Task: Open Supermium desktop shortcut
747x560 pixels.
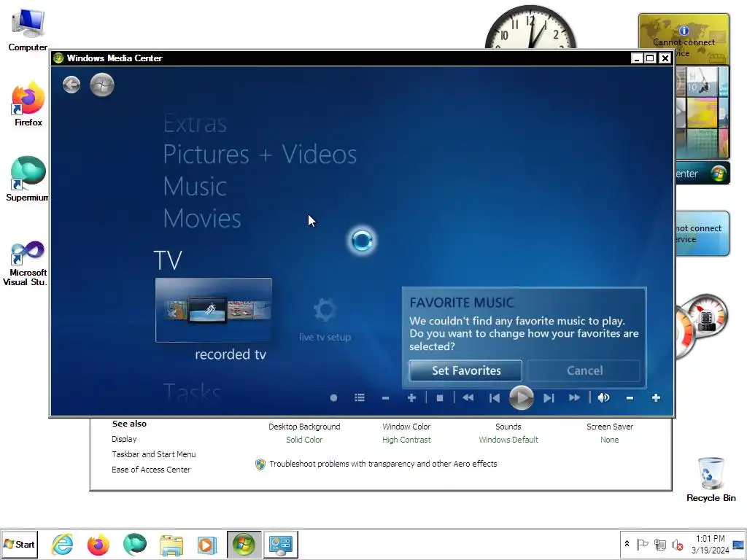Action: [27, 179]
